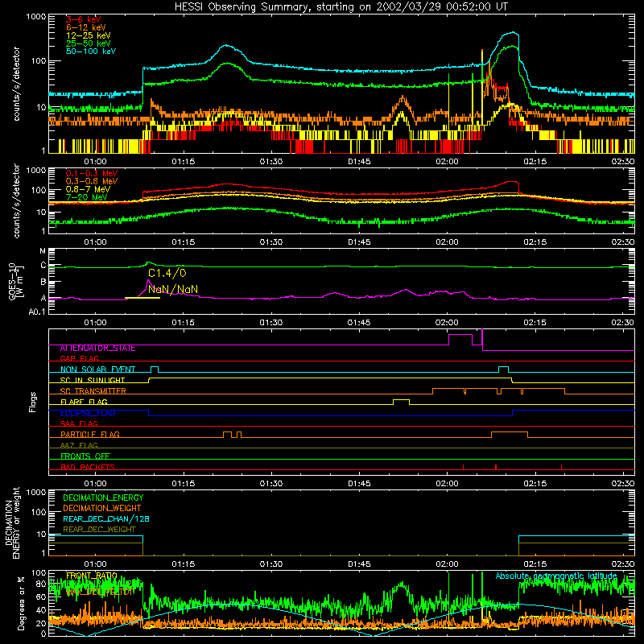Pick the 7-20 MeV legend label
The height and width of the screenshot is (644, 644).
pyautogui.click(x=86, y=197)
